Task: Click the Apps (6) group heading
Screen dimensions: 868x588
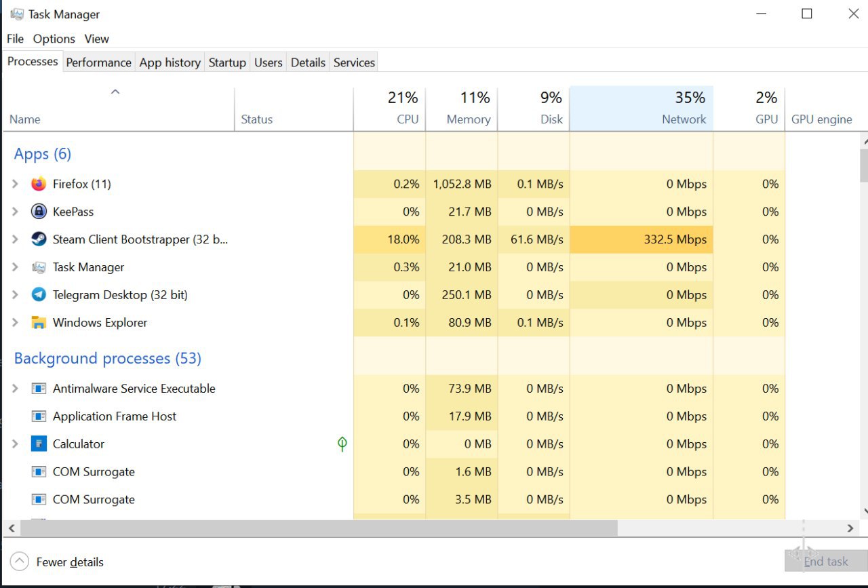Action: click(42, 154)
